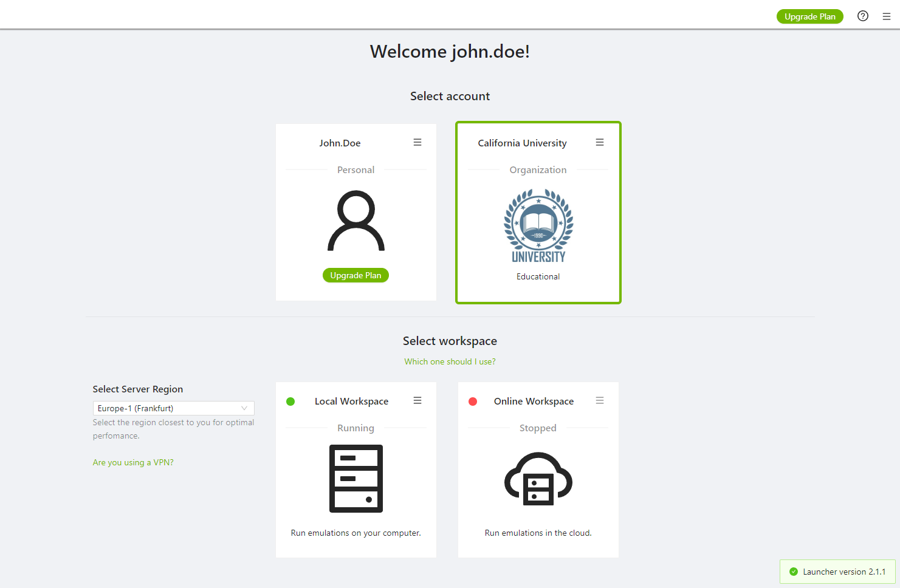Expand the Select Server Region dropdown
The image size is (900, 588).
(x=173, y=408)
